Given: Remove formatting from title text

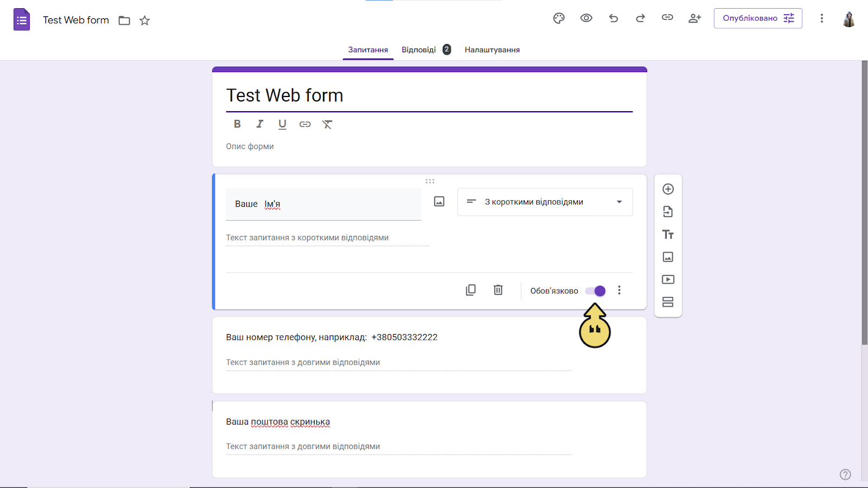Looking at the screenshot, I should click(x=327, y=124).
